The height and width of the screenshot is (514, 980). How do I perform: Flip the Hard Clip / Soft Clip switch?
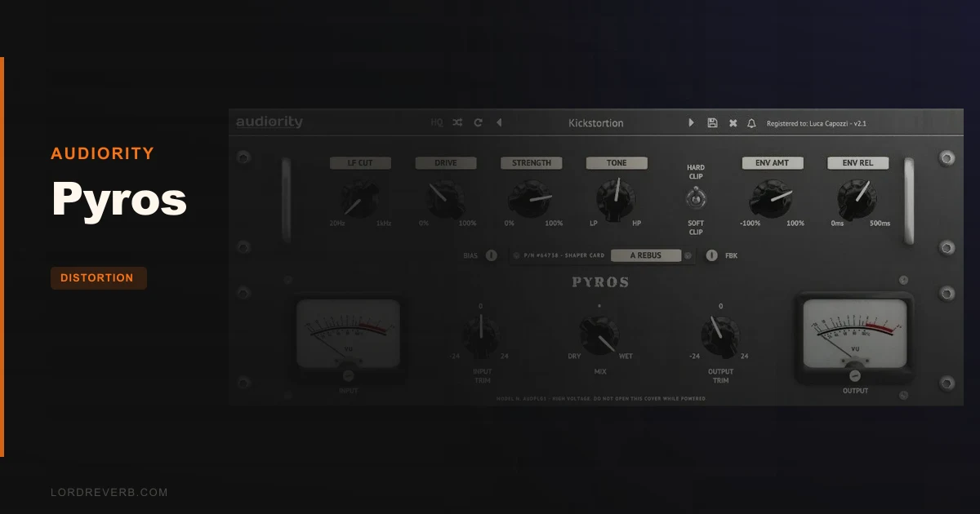(696, 197)
